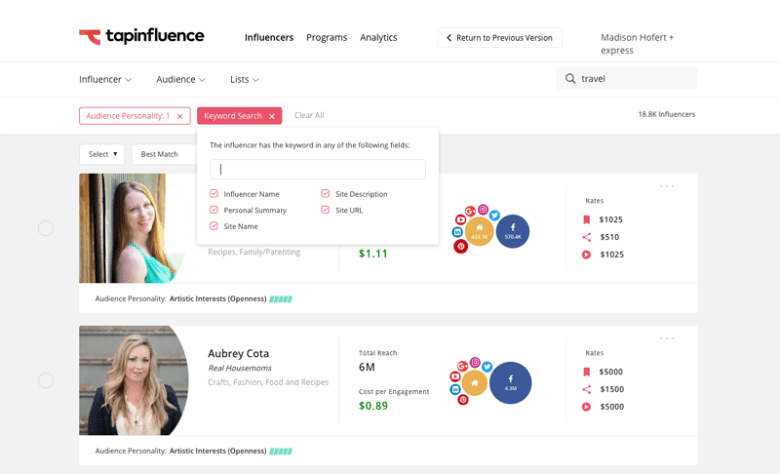Click Aubrey Cota's Pinterest bubble
Screen dimensions: 780x474
click(x=463, y=399)
